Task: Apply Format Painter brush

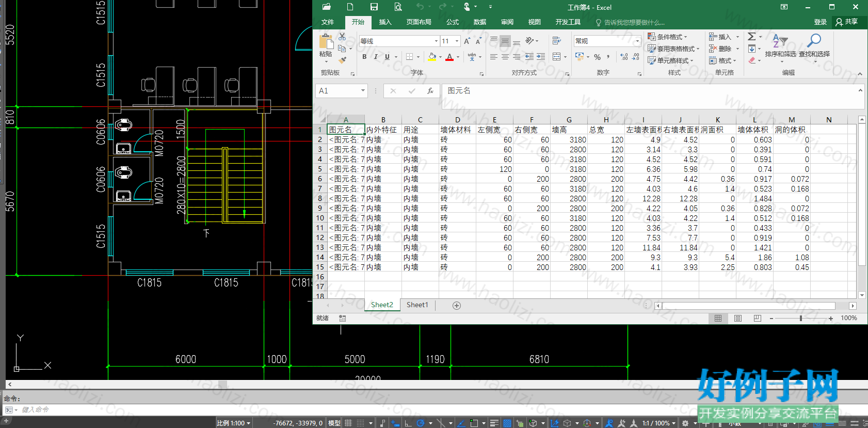Action: (x=342, y=60)
